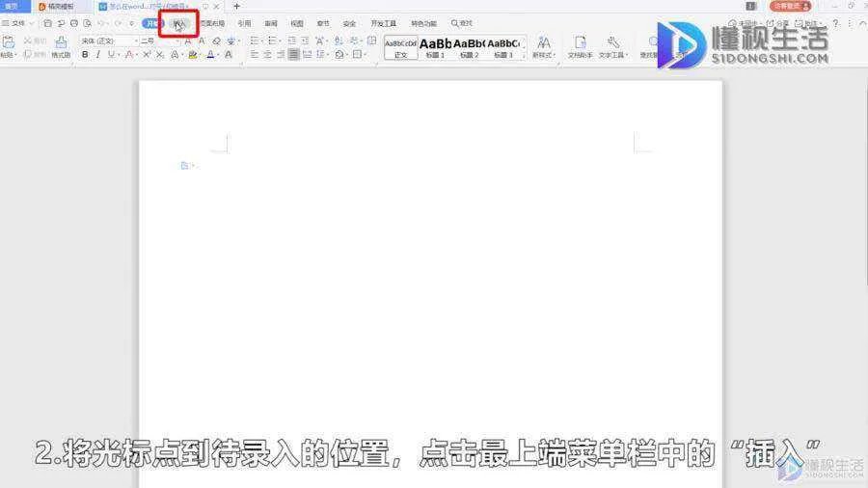Open the 引用 (References) tab

pos(244,23)
